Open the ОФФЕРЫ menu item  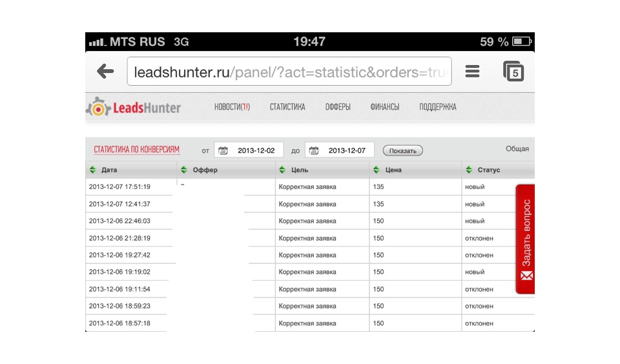(338, 107)
